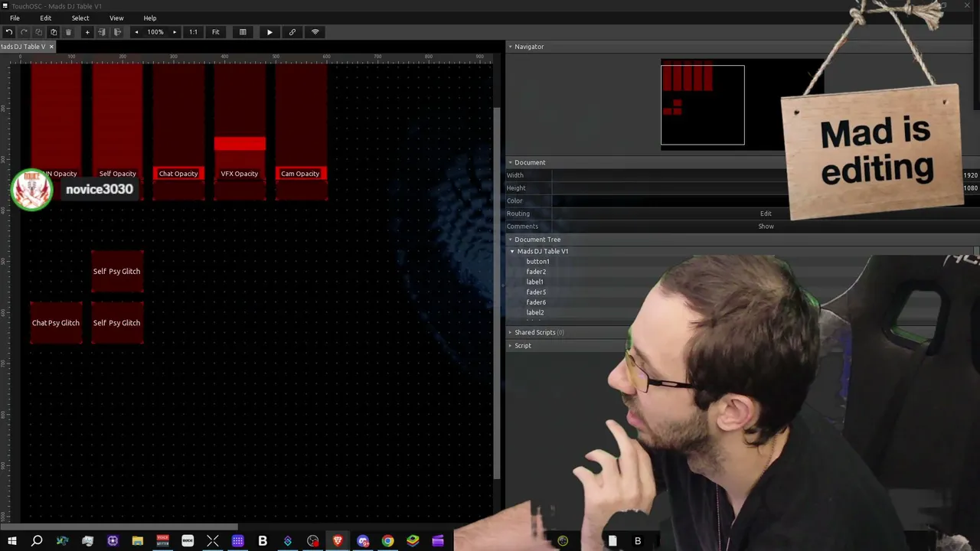Expand the Shared Scripts panel
This screenshot has height=551, width=980.
511,332
